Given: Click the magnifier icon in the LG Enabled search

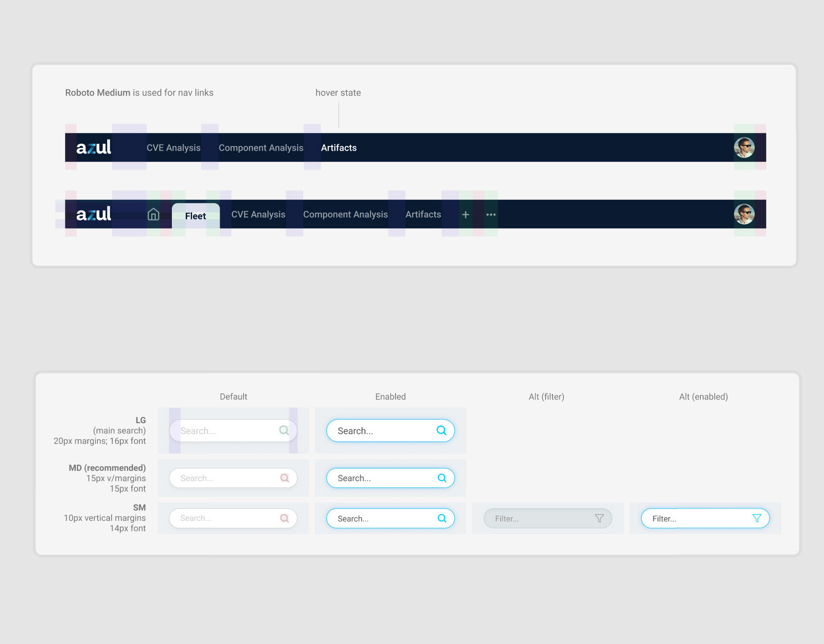Looking at the screenshot, I should (441, 430).
